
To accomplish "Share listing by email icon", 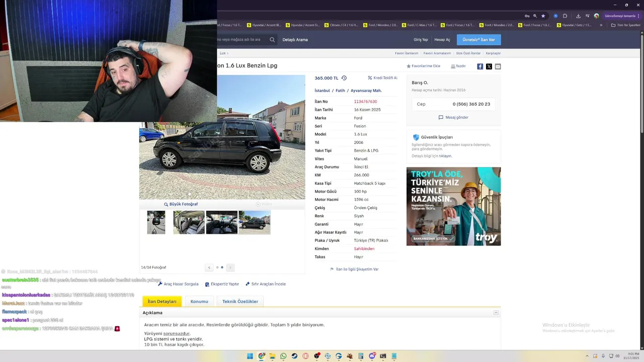I will click(498, 66).
